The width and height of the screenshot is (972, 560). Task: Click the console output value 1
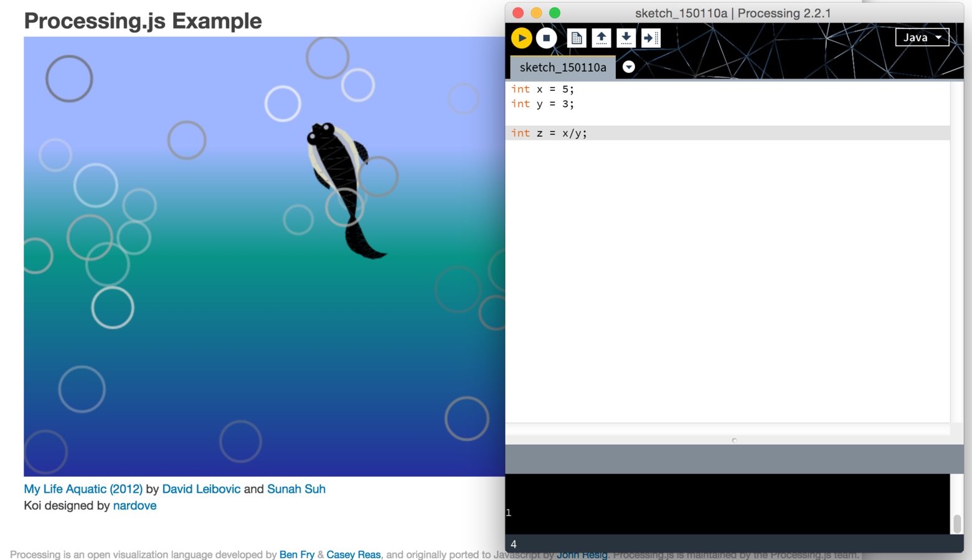click(509, 513)
